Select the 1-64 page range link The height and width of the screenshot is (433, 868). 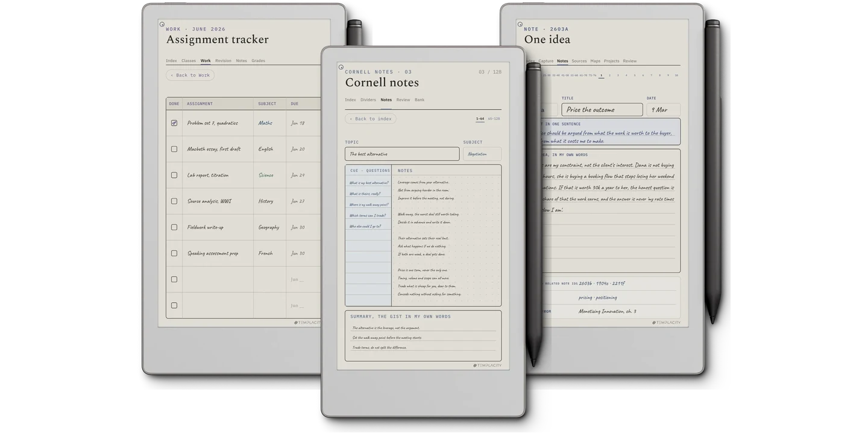coord(480,119)
